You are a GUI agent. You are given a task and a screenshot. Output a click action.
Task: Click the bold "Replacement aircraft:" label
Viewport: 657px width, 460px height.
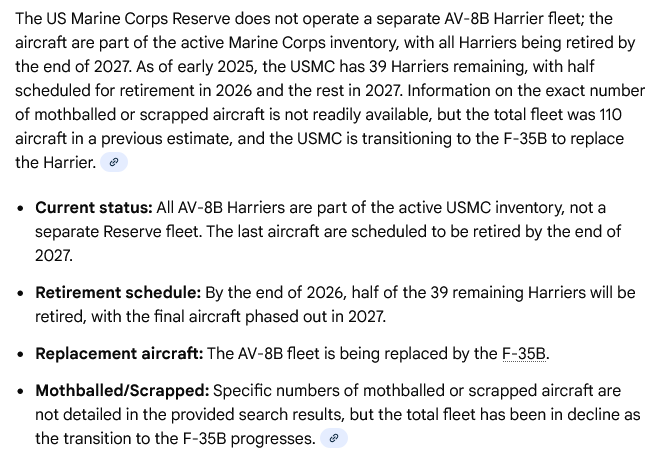[119, 354]
